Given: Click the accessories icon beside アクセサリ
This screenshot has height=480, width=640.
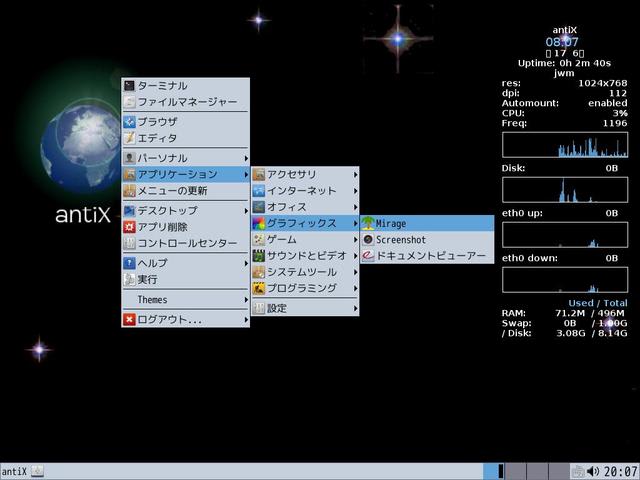Looking at the screenshot, I should pos(259,174).
